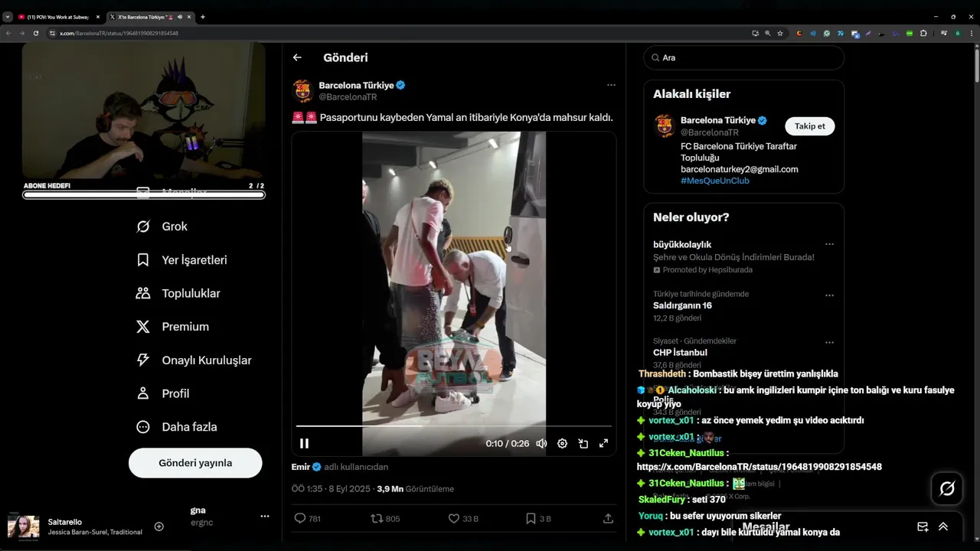The image size is (980, 551).
Task: Open Saltarello profile add button
Action: coord(159,527)
